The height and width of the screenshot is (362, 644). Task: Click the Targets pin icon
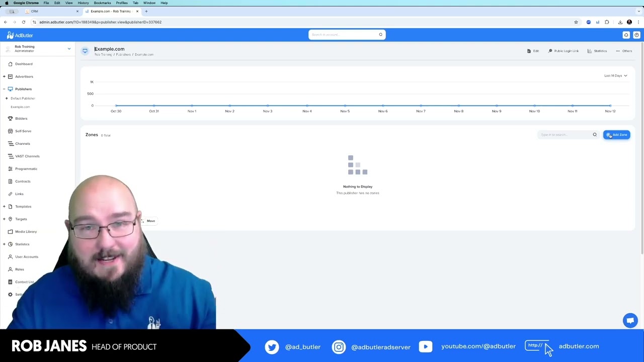(x=10, y=219)
